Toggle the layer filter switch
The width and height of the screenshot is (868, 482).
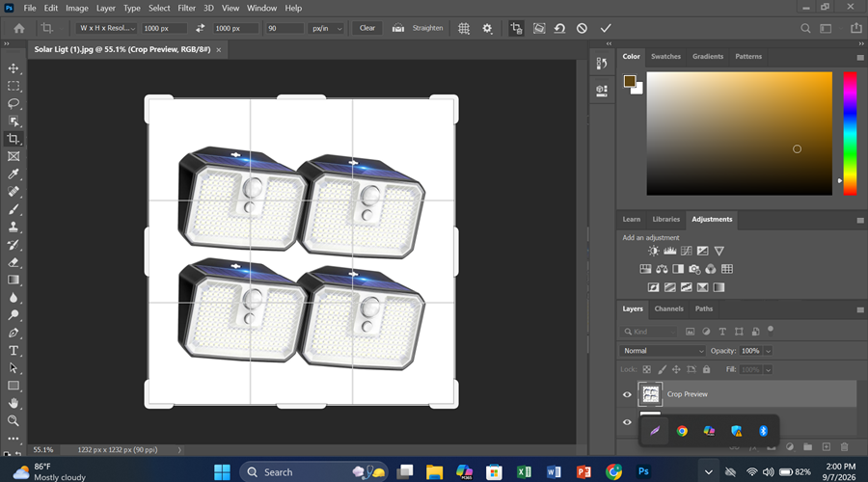click(x=771, y=331)
